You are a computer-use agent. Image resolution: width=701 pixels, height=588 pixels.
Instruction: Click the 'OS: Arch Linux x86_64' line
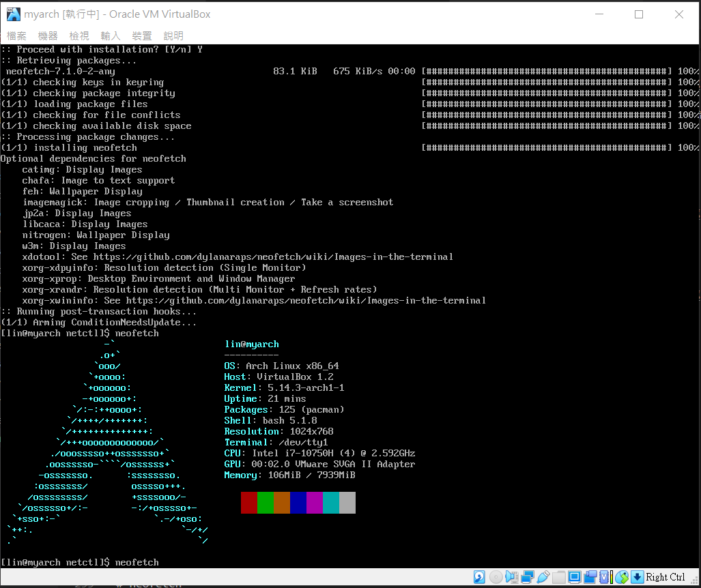coord(282,366)
